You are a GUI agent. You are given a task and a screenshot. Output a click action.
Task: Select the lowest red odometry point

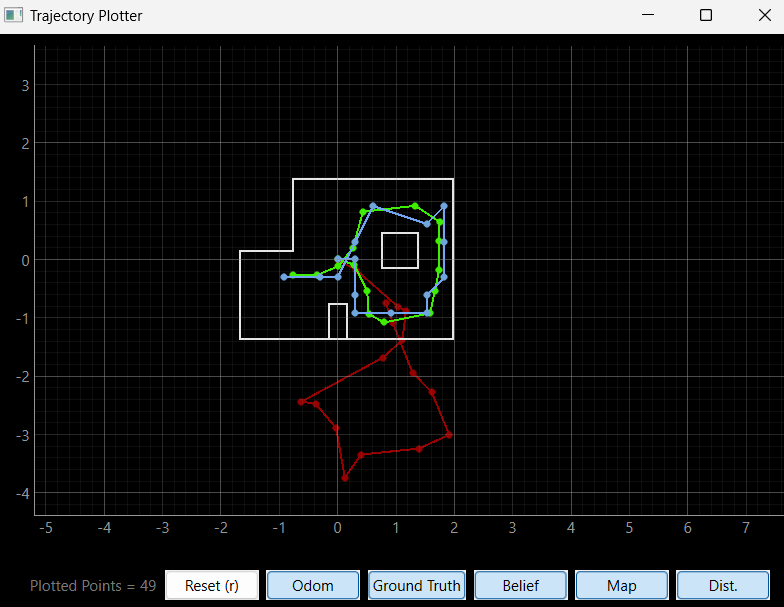click(345, 478)
